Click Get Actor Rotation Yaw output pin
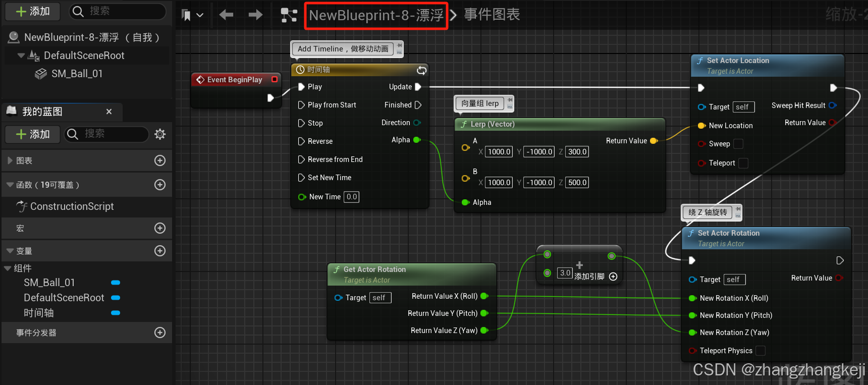 (484, 331)
